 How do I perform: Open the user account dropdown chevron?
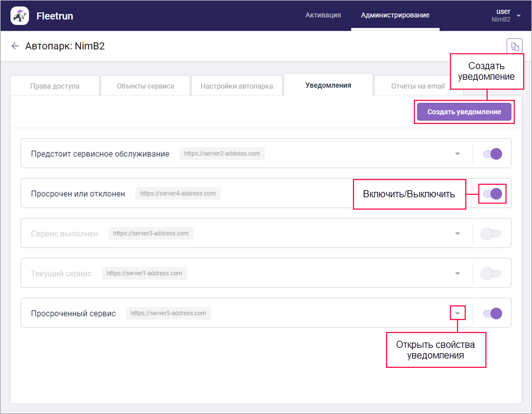coord(518,15)
